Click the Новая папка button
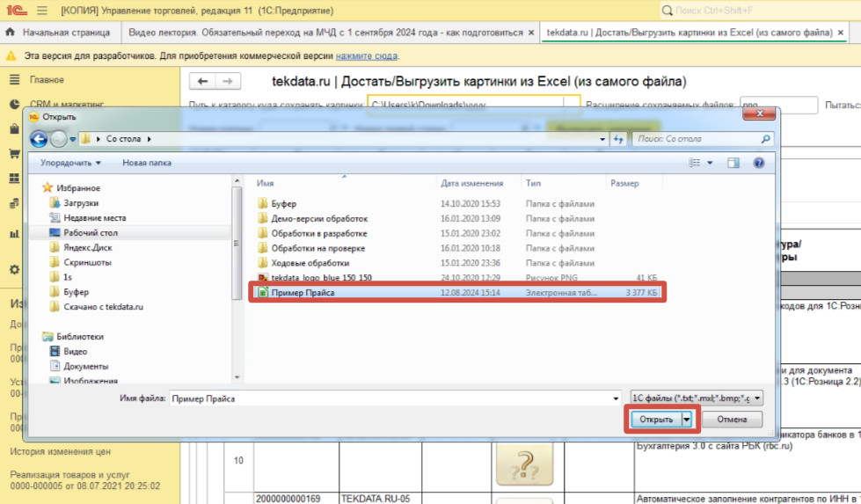 click(x=147, y=163)
